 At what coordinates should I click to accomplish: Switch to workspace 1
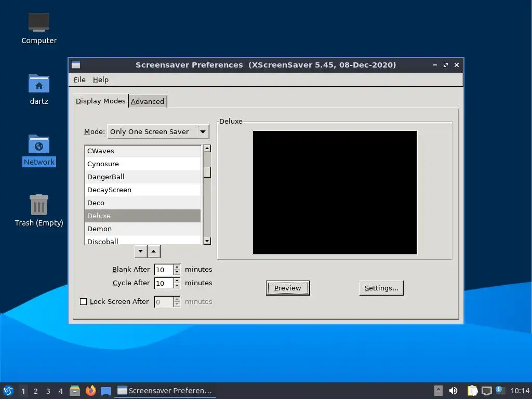[x=23, y=391]
